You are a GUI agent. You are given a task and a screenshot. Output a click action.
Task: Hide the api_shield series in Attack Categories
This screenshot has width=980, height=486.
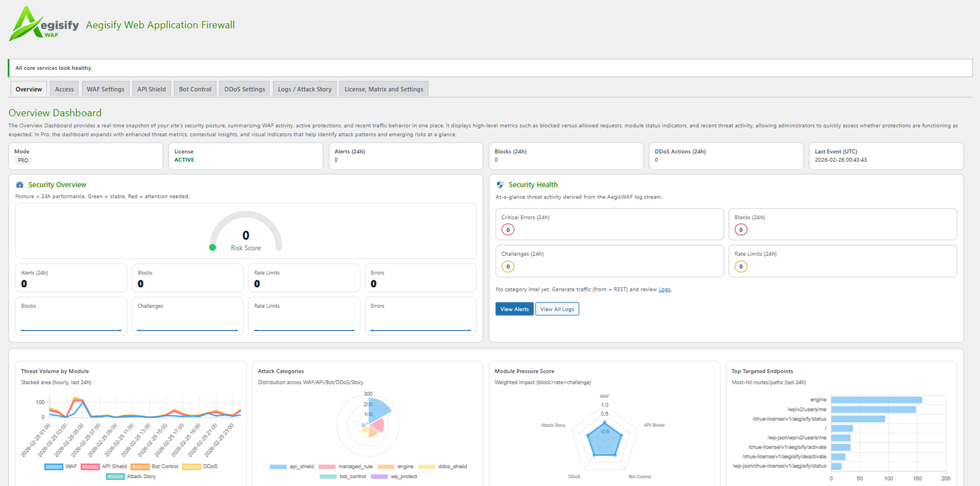(x=292, y=466)
